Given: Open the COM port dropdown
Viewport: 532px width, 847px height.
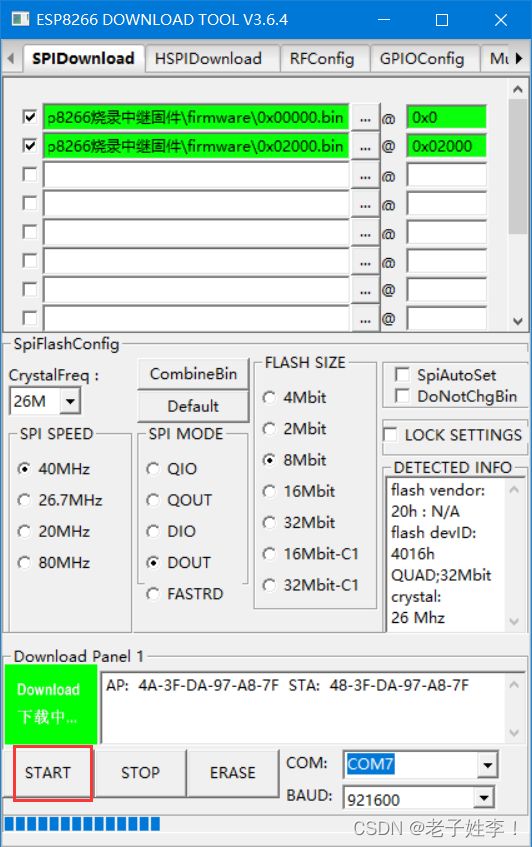Looking at the screenshot, I should point(487,765).
